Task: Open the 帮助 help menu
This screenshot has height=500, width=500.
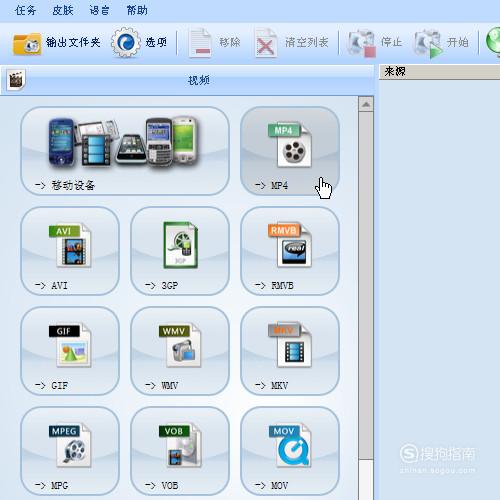Action: pos(137,10)
